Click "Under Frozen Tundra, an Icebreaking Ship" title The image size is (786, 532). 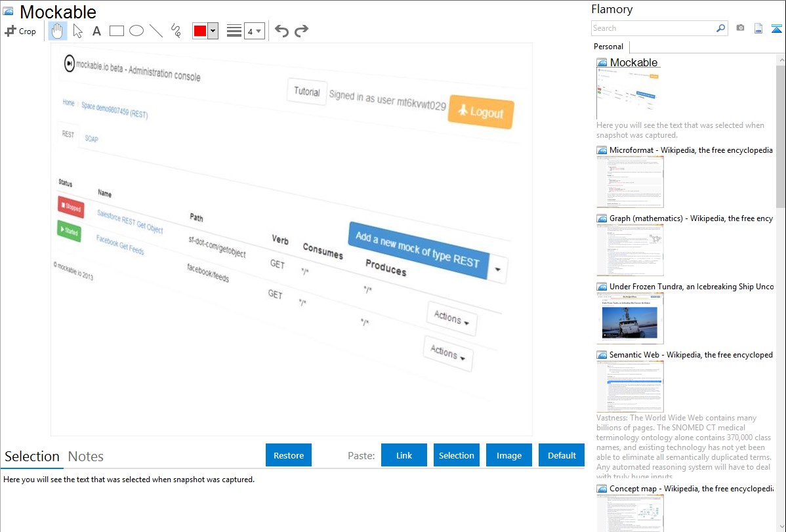tap(692, 287)
